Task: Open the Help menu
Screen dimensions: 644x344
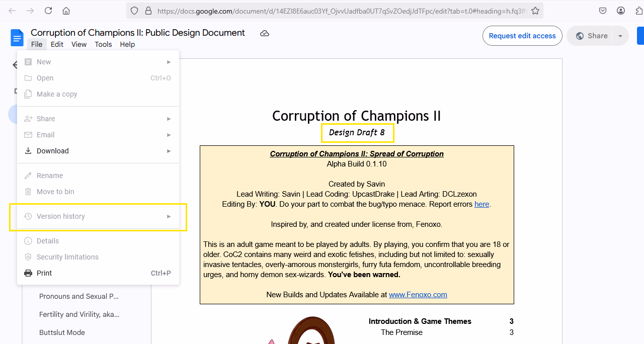Action: pos(127,44)
